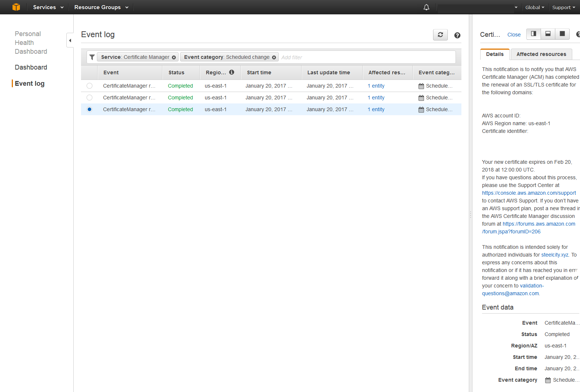Collapse the left navigation sidebar
This screenshot has width=580, height=392.
(70, 40)
